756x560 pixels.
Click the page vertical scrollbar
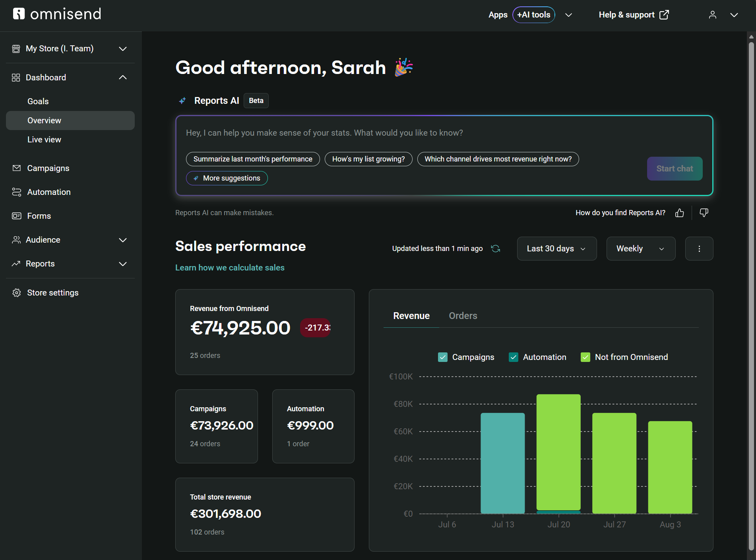(x=751, y=296)
